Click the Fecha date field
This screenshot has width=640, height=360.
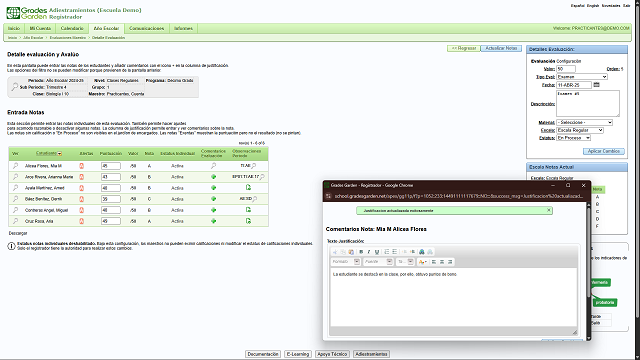[x=574, y=85]
